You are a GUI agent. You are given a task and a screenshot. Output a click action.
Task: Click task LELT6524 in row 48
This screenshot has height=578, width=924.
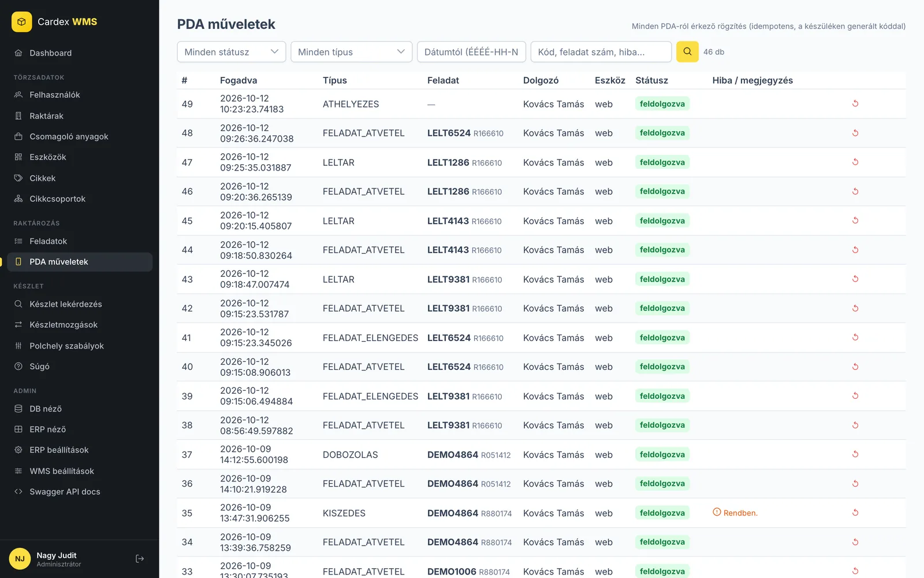[x=449, y=133]
